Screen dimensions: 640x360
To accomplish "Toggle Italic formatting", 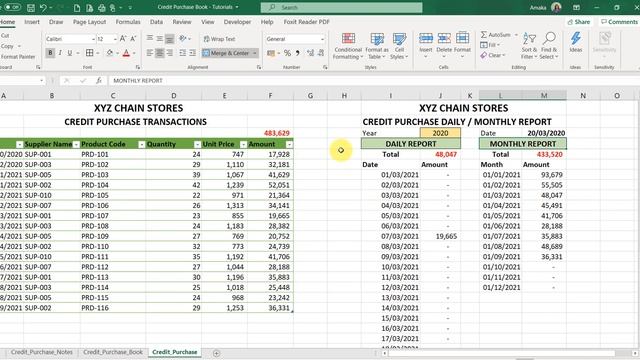I will pyautogui.click(x=60, y=53).
